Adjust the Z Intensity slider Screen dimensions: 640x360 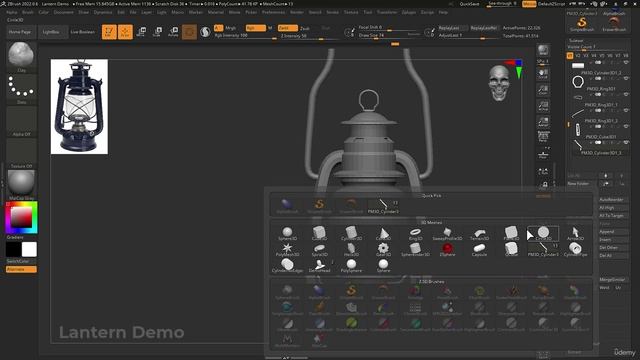(309, 36)
